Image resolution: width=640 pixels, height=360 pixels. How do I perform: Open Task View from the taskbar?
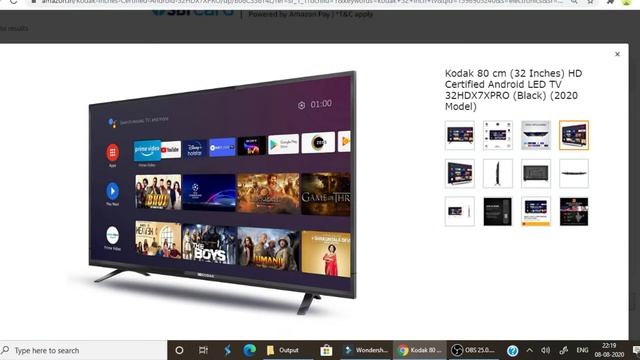click(x=203, y=350)
